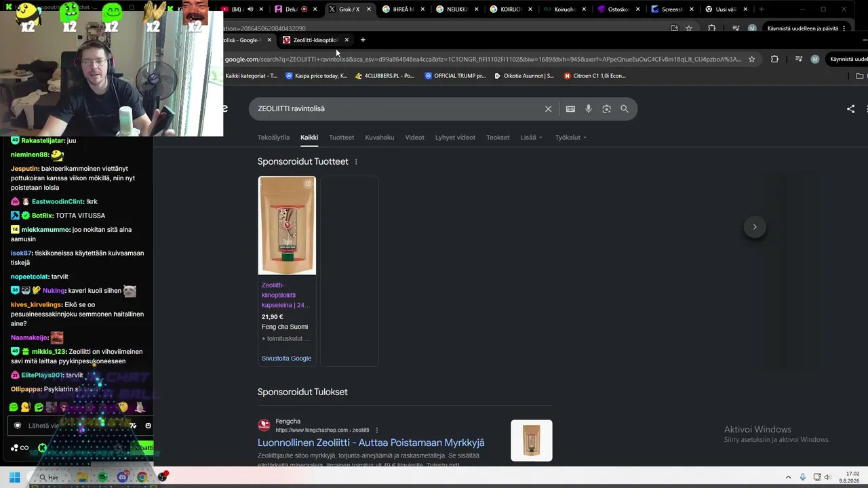Open File Explorer from the taskbar
This screenshot has width=868, height=488.
(82, 477)
